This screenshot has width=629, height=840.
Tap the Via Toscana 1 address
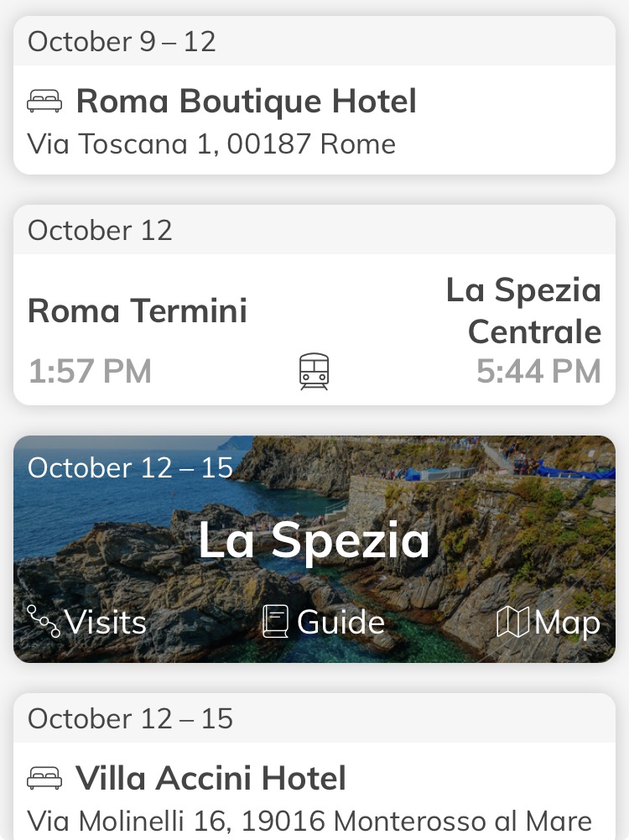(211, 144)
